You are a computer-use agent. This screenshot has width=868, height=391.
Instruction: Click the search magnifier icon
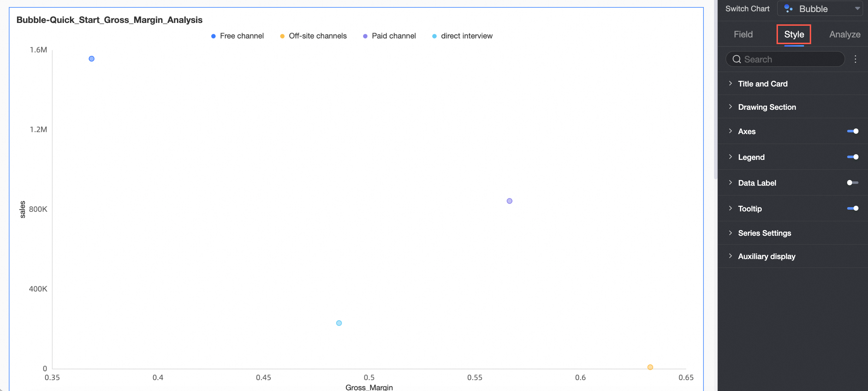coord(737,59)
